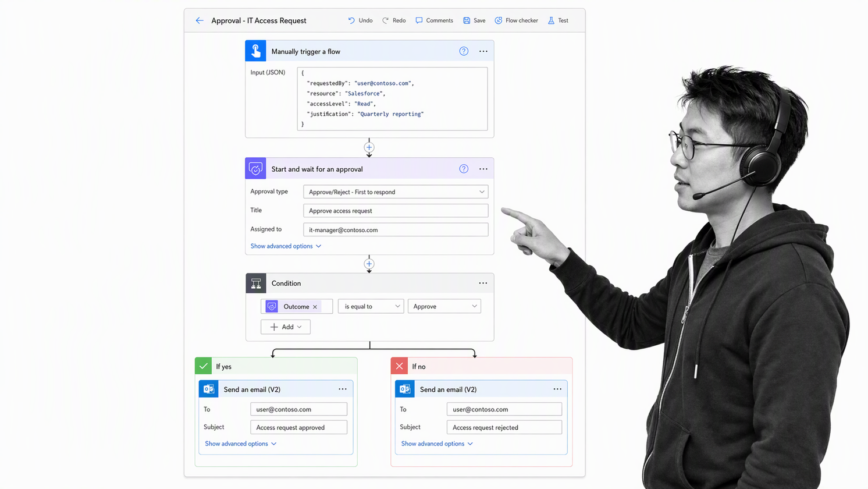Open the Condition more options menu
This screenshot has height=489, width=868.
coord(483,283)
